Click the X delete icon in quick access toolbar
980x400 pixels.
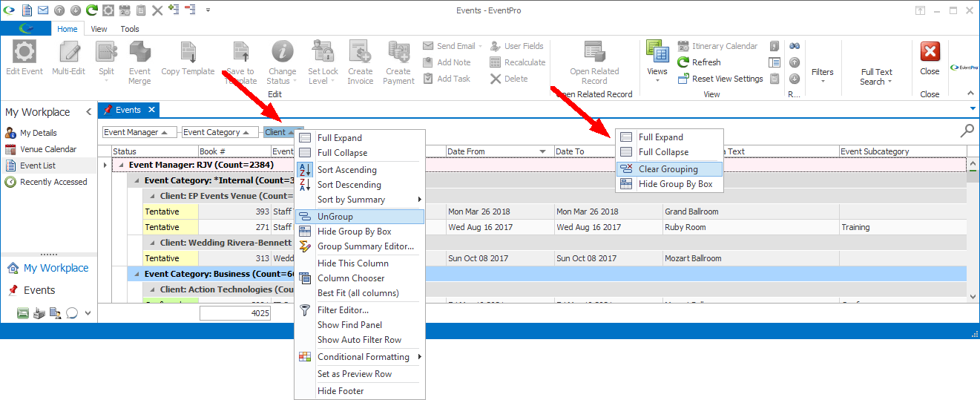(157, 10)
